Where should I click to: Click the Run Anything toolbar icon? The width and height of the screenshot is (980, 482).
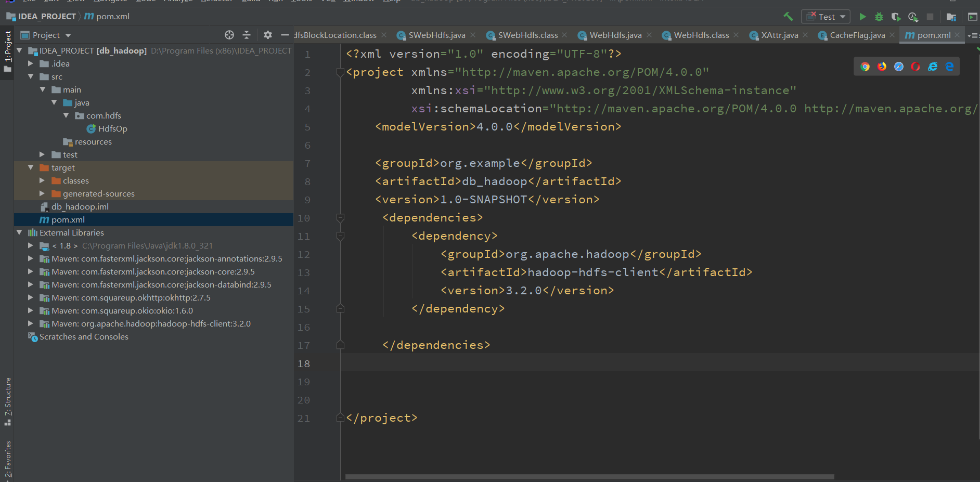pyautogui.click(x=972, y=17)
